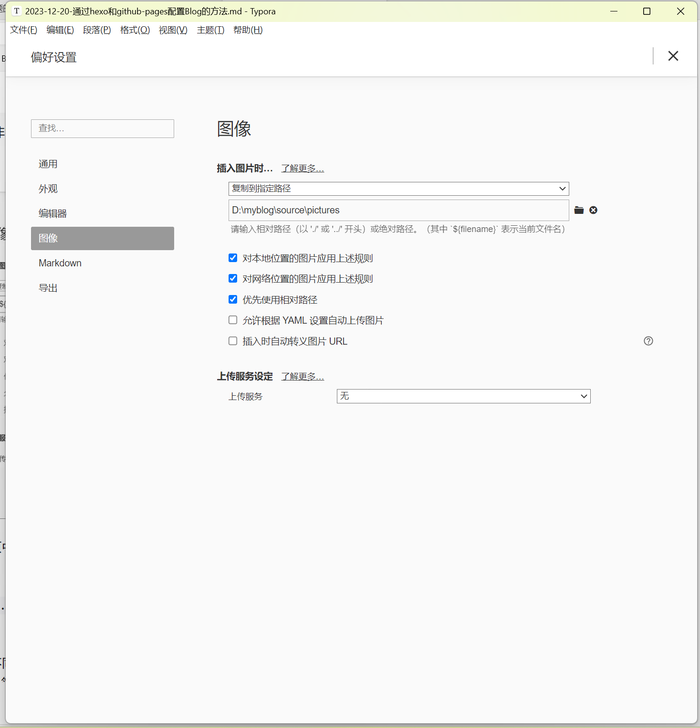Click help icon beside 自动转义图片 URL

[648, 341]
